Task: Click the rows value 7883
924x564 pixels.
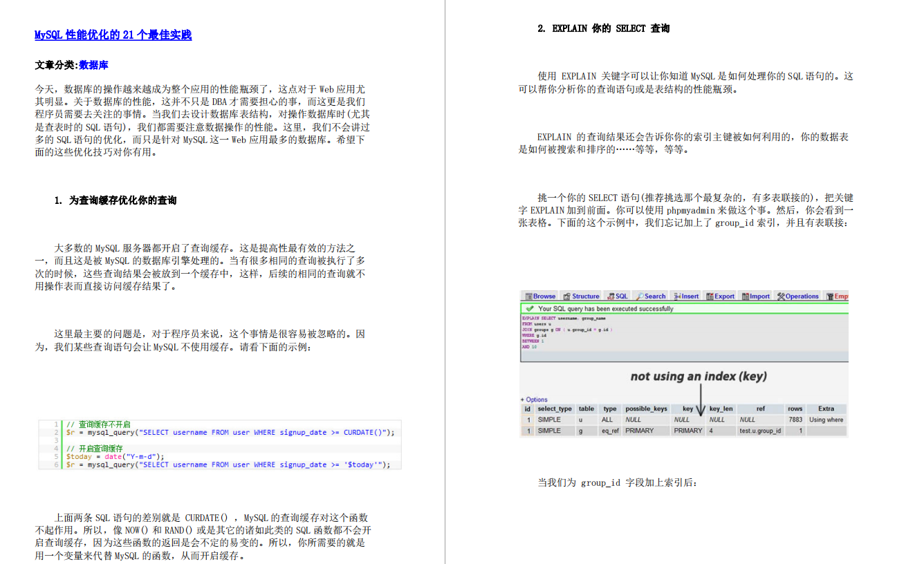Action: 795,420
